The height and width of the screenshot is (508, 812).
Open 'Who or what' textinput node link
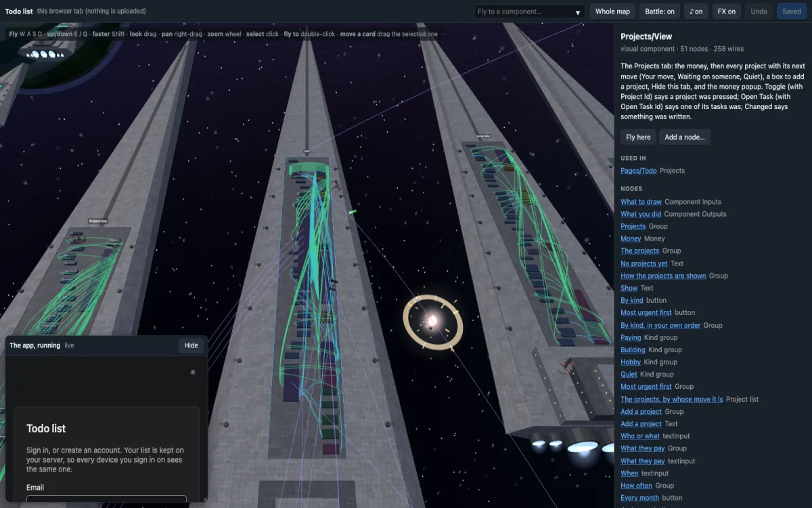point(640,436)
